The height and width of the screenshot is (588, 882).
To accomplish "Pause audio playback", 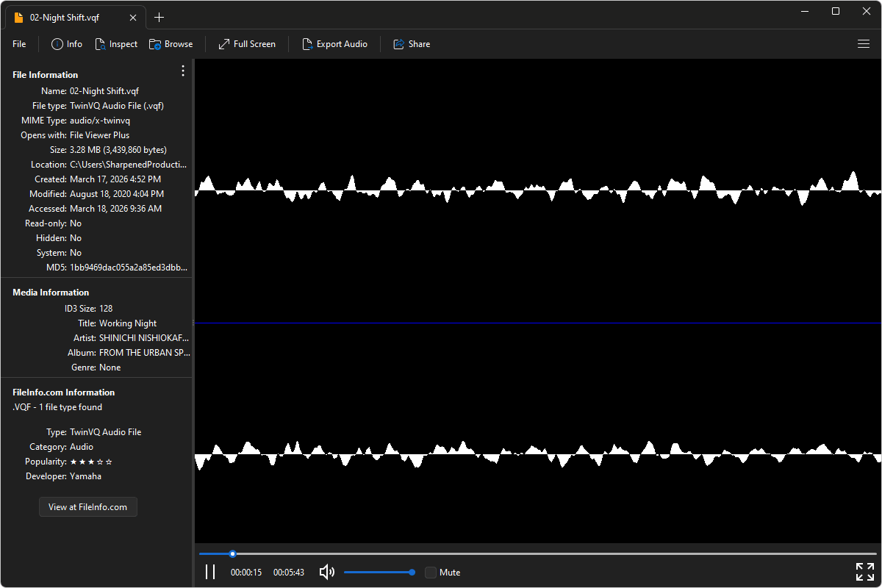I will (x=210, y=572).
